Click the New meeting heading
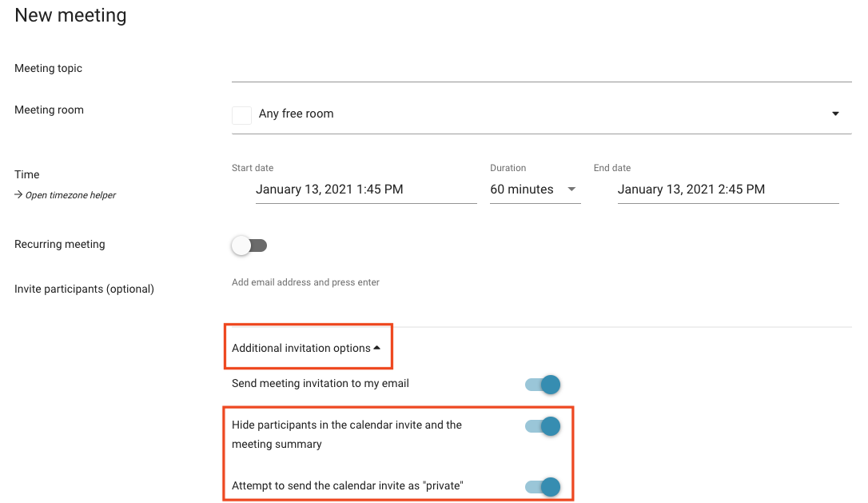The height and width of the screenshot is (503, 868). click(70, 15)
